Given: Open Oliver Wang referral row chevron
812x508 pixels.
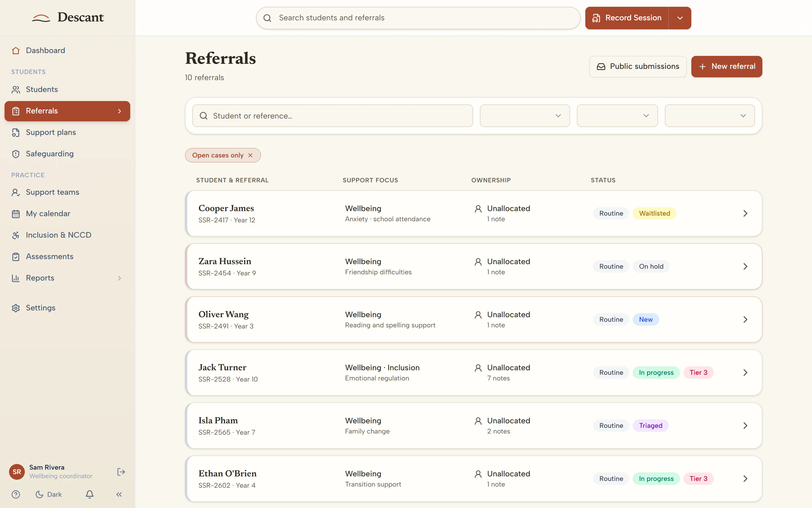Looking at the screenshot, I should click(745, 319).
